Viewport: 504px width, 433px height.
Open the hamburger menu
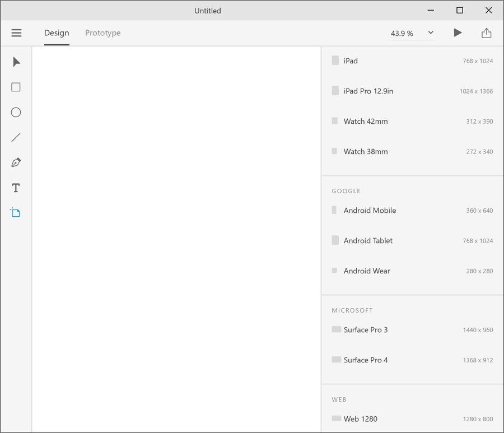[x=16, y=33]
